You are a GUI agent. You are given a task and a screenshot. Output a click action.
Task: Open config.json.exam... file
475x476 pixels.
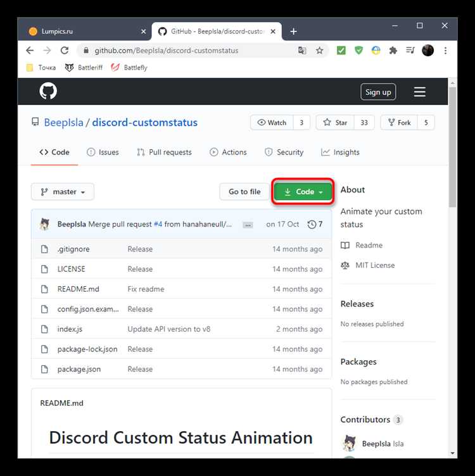point(88,310)
